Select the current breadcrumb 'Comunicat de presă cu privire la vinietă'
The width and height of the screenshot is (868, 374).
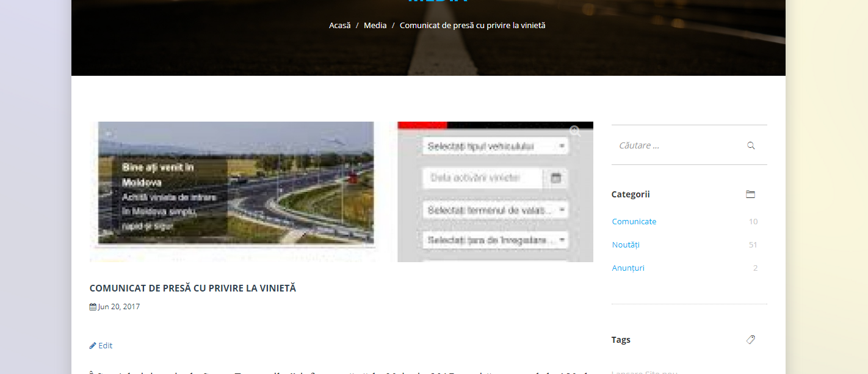tap(472, 26)
